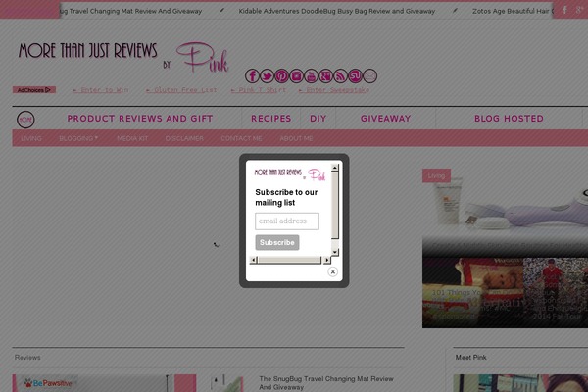Open the DIY menu item
588x392 pixels.
[x=318, y=119]
